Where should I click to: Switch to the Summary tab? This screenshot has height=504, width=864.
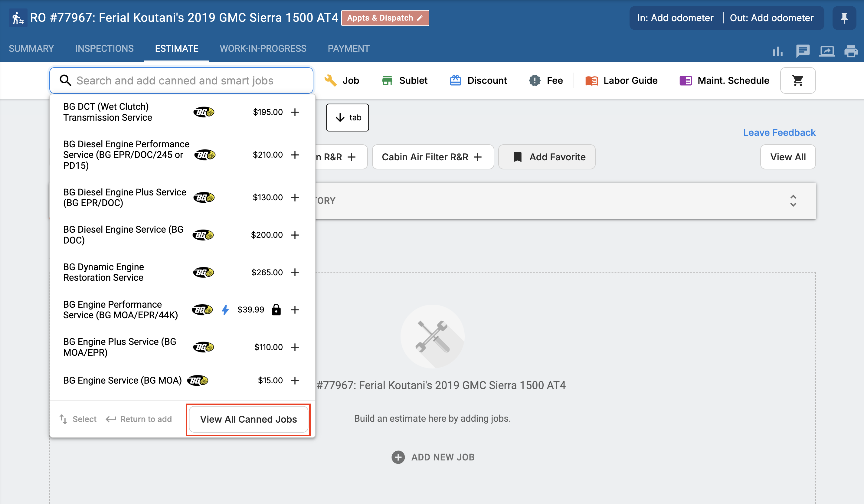31,48
